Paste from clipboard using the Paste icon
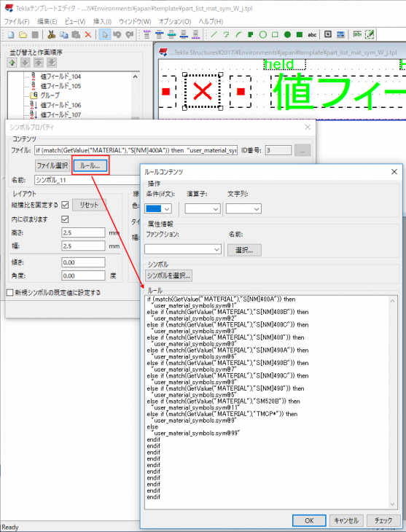The width and height of the screenshot is (406, 532). [x=76, y=34]
